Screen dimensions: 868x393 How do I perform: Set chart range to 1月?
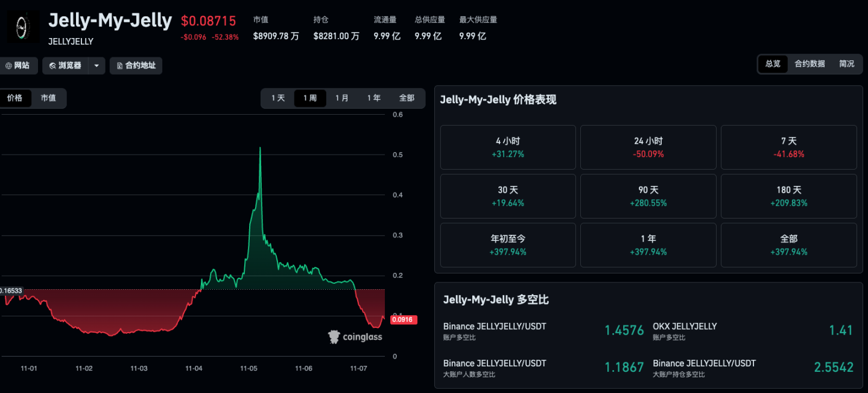[342, 98]
